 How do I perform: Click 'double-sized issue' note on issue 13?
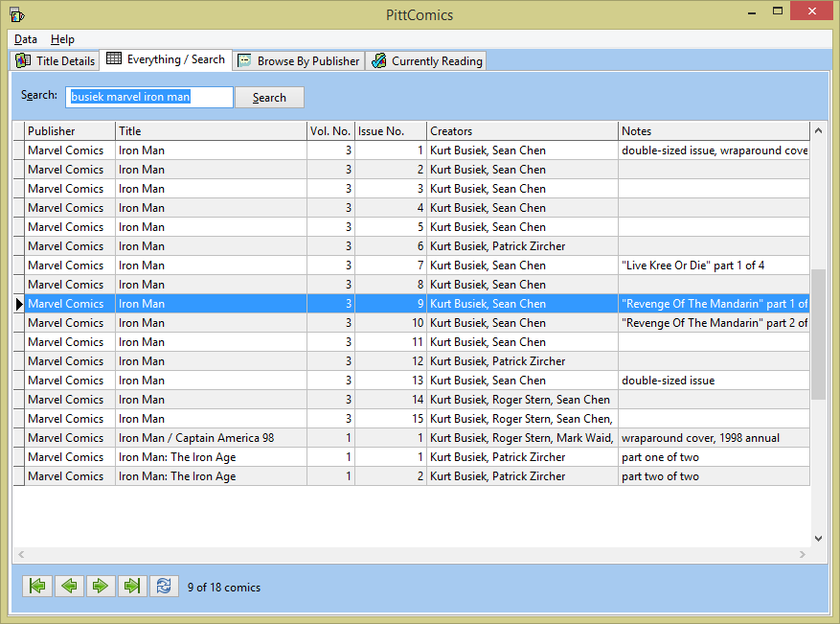point(714,381)
